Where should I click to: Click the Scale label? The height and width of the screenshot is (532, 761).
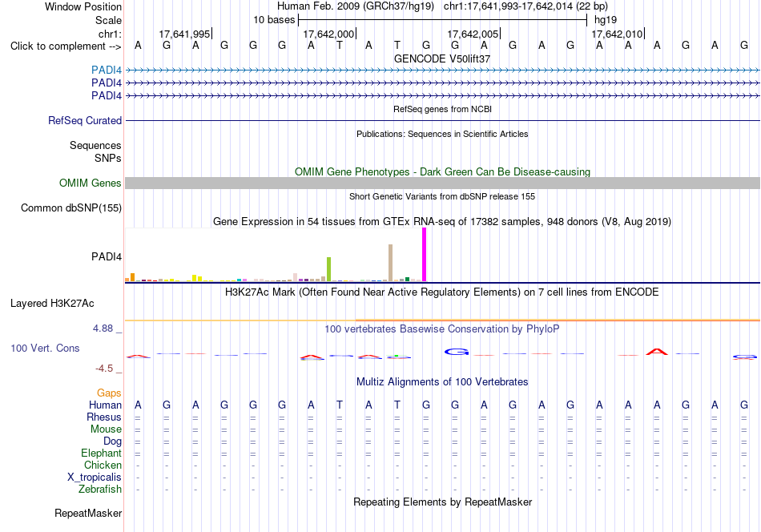(109, 20)
